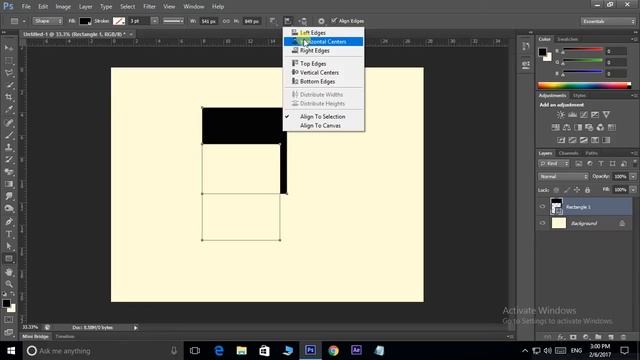Add a Levels adjustment
The width and height of the screenshot is (640, 360).
[x=572, y=115]
